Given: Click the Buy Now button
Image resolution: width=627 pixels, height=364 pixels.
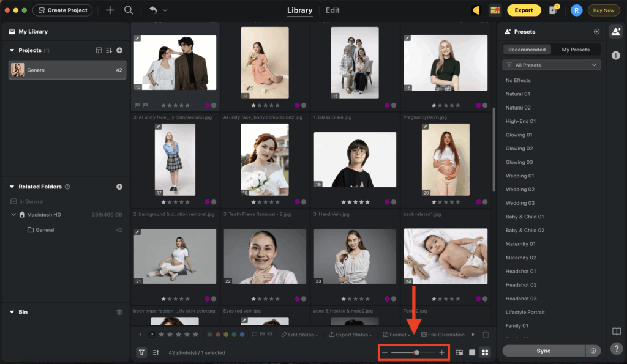Looking at the screenshot, I should tap(603, 10).
